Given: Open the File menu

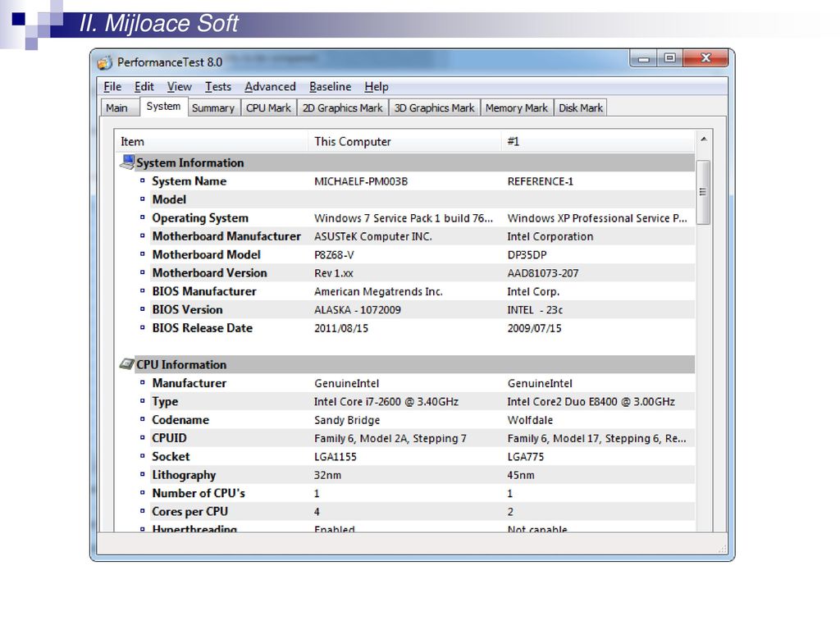Looking at the screenshot, I should click(x=112, y=87).
